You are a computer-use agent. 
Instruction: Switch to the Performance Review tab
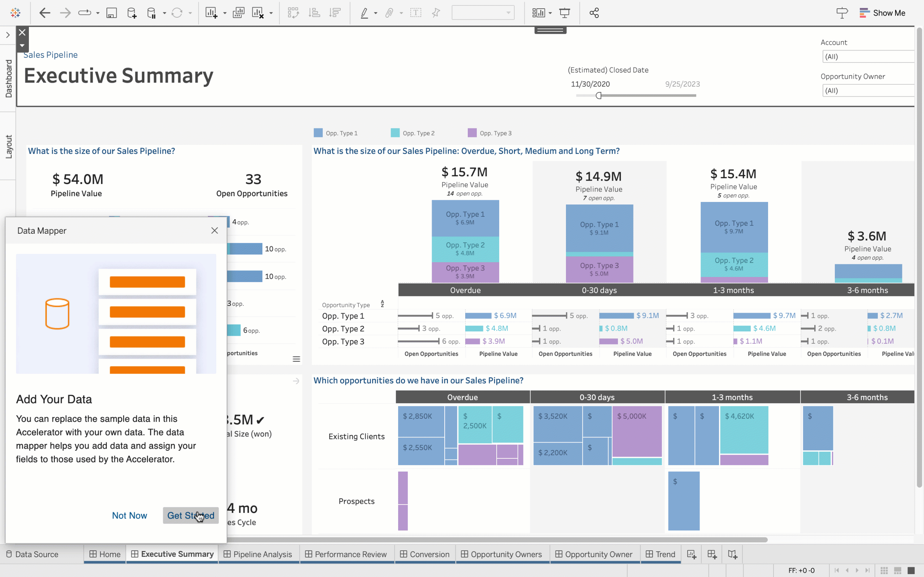coord(350,554)
